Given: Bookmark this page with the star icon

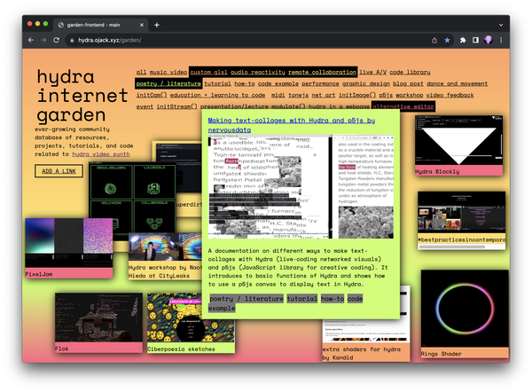Looking at the screenshot, I should [447, 41].
